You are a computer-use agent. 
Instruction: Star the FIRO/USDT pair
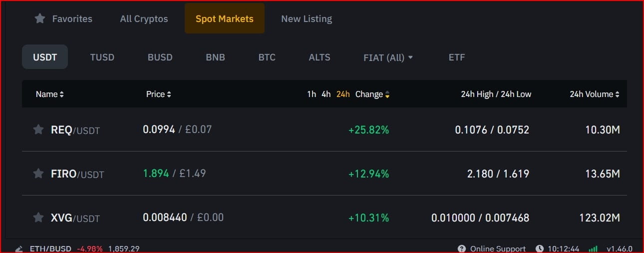38,173
